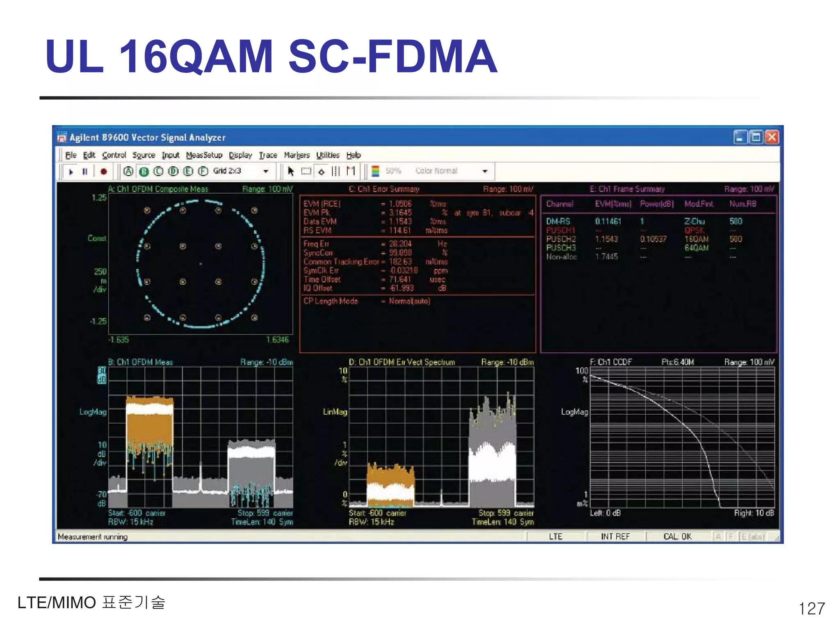This screenshot has width=840, height=628.
Task: Choose the arrow pointer tool
Action: pos(291,171)
